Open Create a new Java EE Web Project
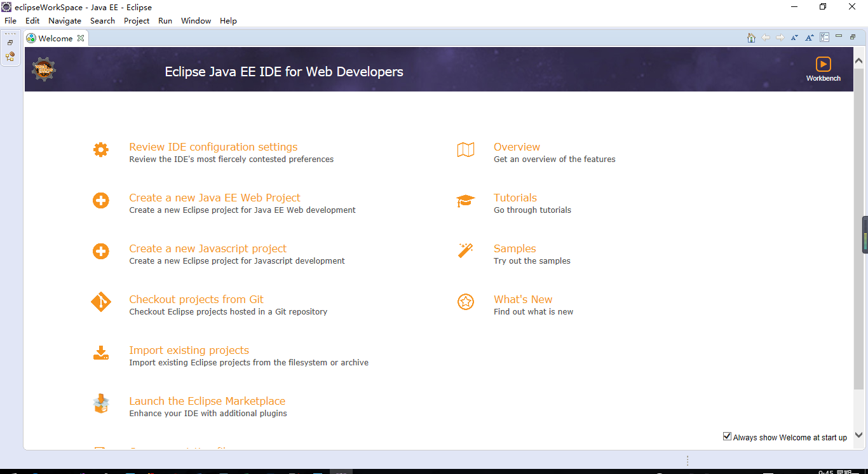The height and width of the screenshot is (474, 868). [x=215, y=198]
